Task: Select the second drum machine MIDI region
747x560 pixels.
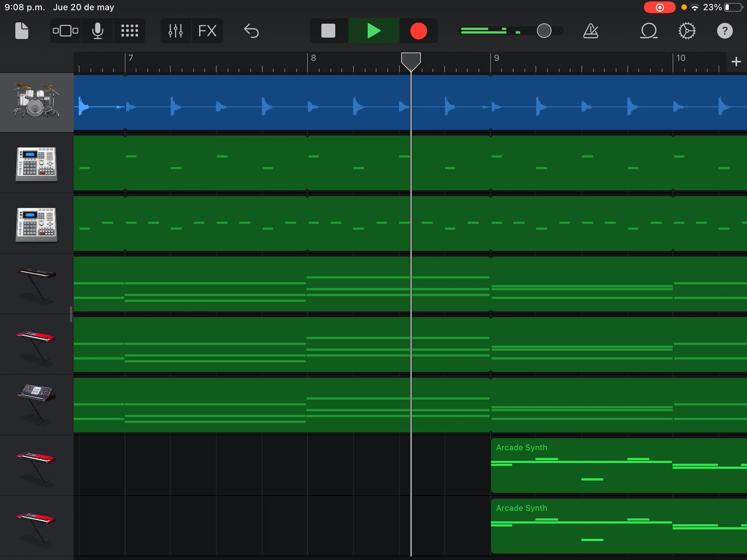Action: coord(410,224)
